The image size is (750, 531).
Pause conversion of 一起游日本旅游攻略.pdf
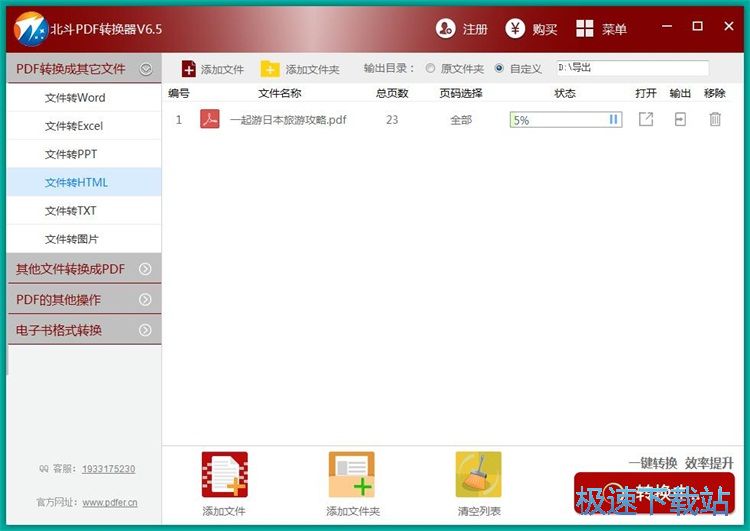click(x=613, y=119)
